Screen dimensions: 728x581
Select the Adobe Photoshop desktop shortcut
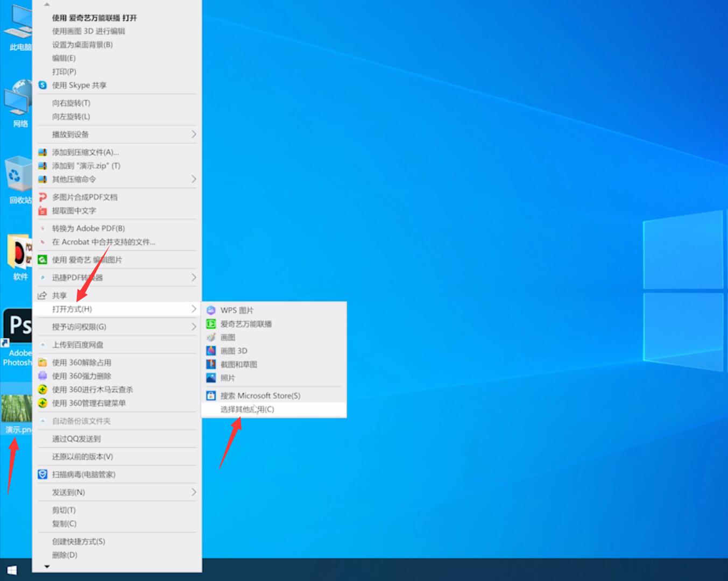(16, 337)
